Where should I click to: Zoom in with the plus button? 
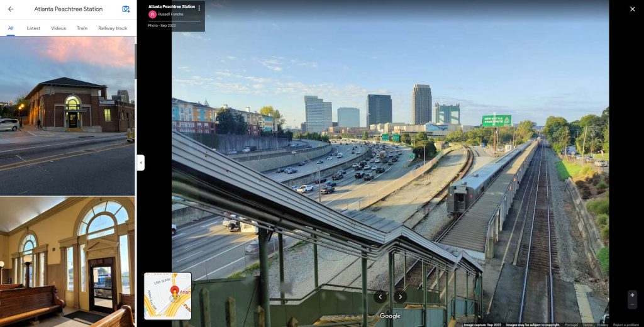632,294
